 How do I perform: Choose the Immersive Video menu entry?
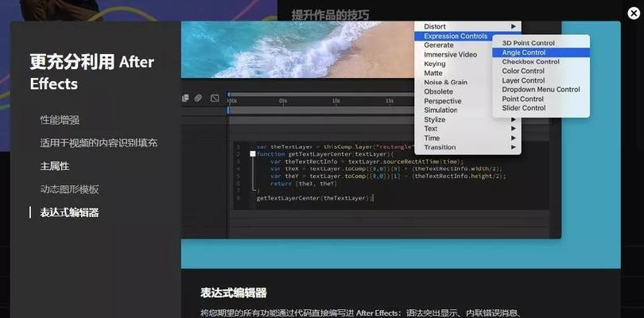[x=451, y=54]
